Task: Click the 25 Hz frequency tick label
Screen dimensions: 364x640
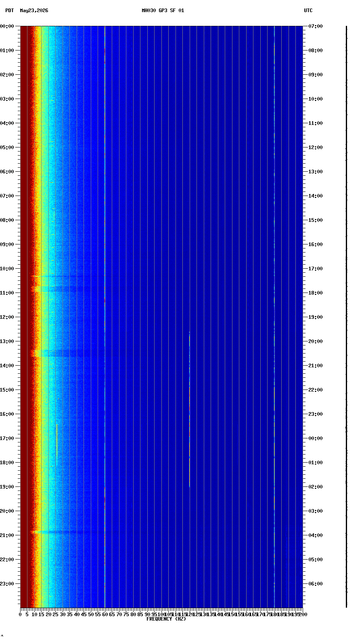Action: pos(55,615)
